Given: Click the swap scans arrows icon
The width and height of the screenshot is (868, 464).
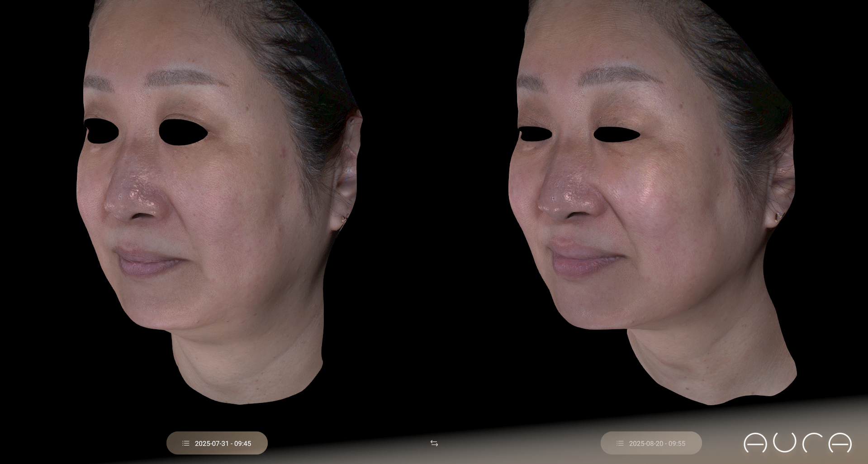Looking at the screenshot, I should point(434,443).
